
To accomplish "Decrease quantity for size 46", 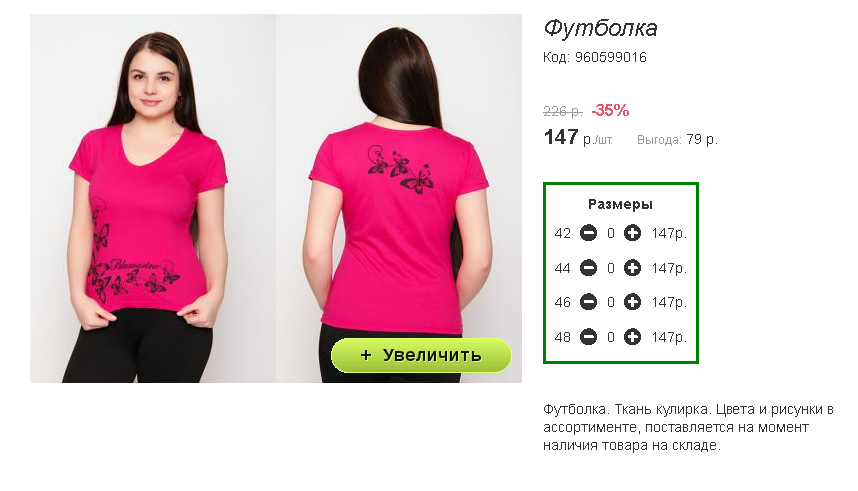I will tap(588, 302).
